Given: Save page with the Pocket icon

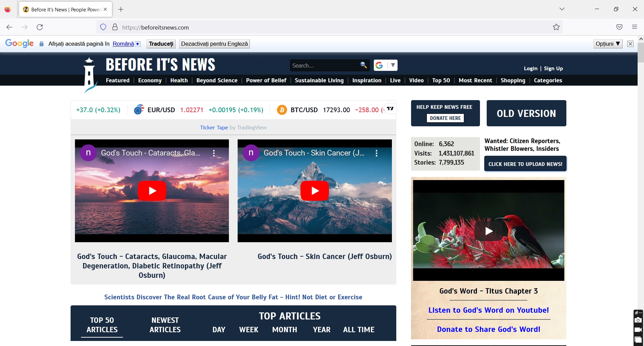Looking at the screenshot, I should click(619, 27).
